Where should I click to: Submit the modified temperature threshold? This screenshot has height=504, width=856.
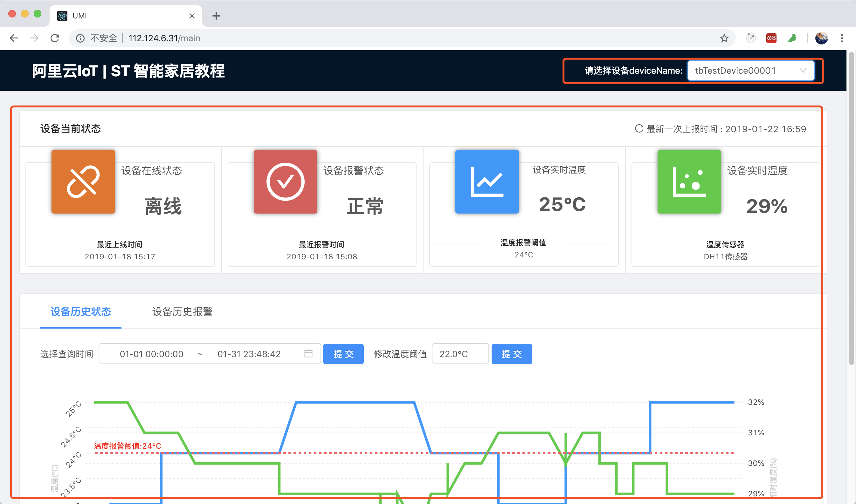[511, 354]
